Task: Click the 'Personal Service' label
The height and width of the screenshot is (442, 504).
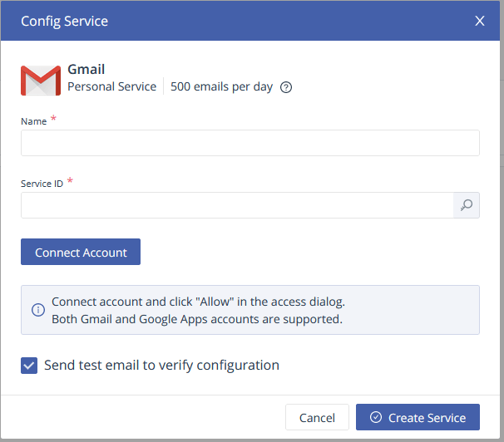Action: tap(111, 86)
